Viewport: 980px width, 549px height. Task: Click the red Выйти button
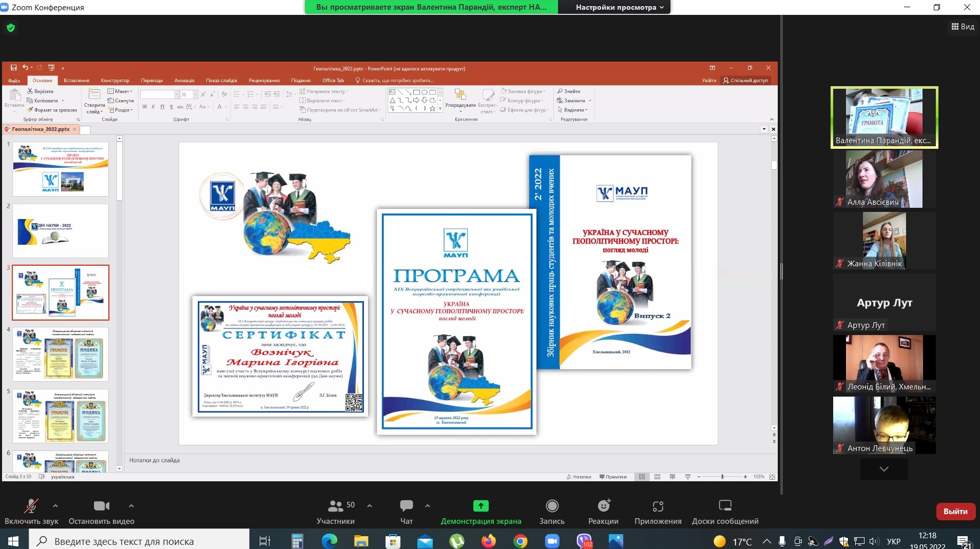(955, 512)
